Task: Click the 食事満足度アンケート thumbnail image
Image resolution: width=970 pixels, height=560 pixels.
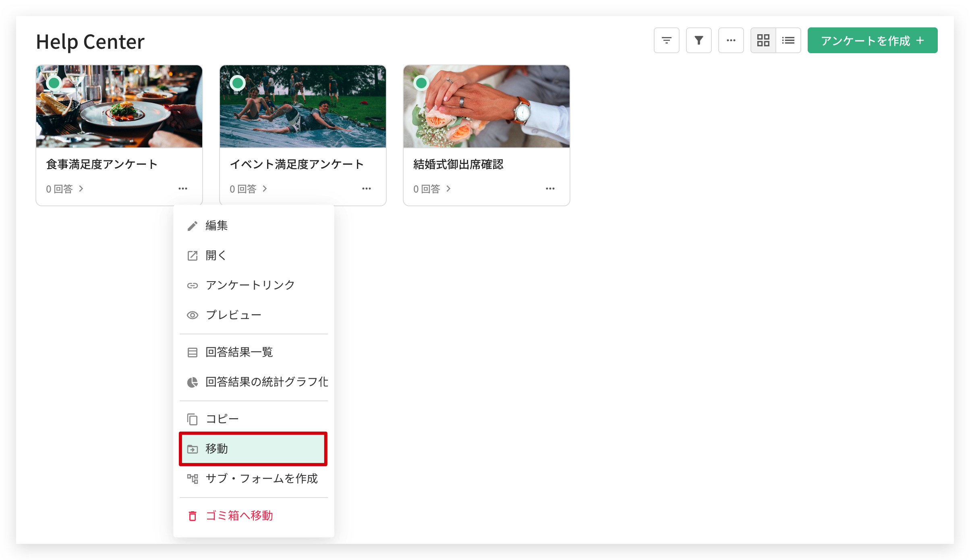Action: click(119, 106)
